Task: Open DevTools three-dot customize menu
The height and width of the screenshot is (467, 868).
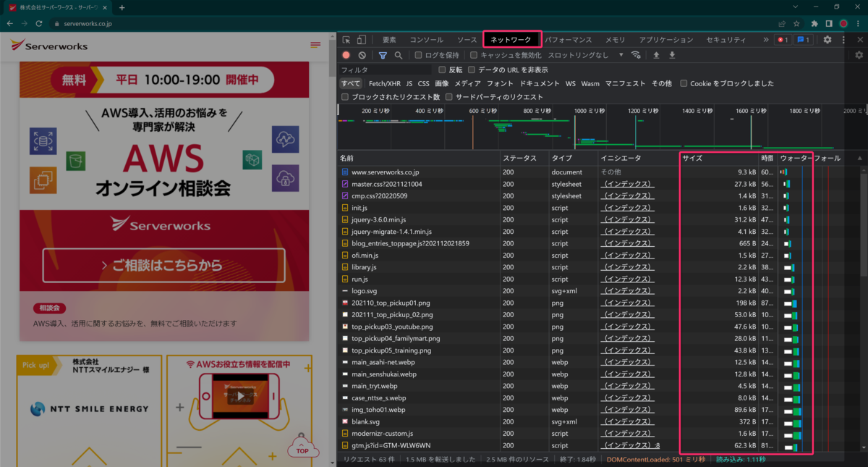Action: (843, 40)
